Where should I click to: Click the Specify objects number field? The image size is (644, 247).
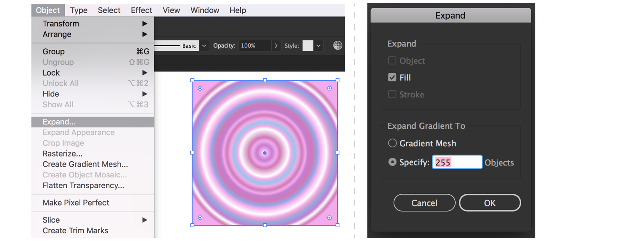pyautogui.click(x=457, y=162)
